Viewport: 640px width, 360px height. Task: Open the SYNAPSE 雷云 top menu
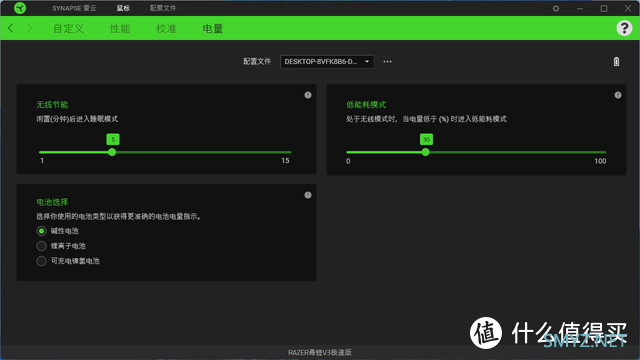[x=74, y=8]
